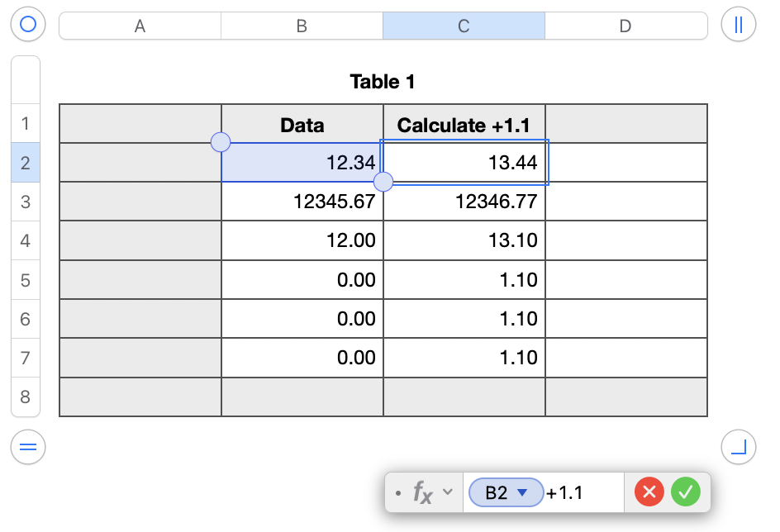Click the table select circle handle
This screenshot has height=532, width=780.
point(28,24)
